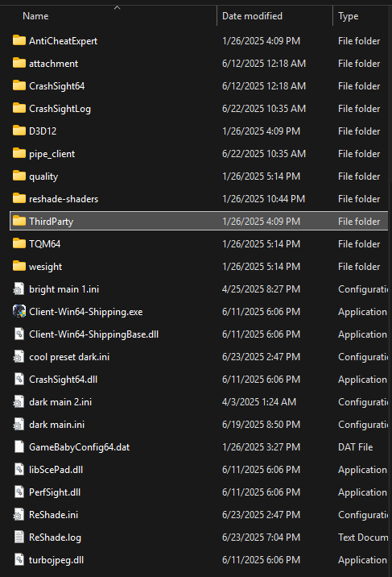Select the file name dark main.ini
The height and width of the screenshot is (577, 392).
coord(56,424)
